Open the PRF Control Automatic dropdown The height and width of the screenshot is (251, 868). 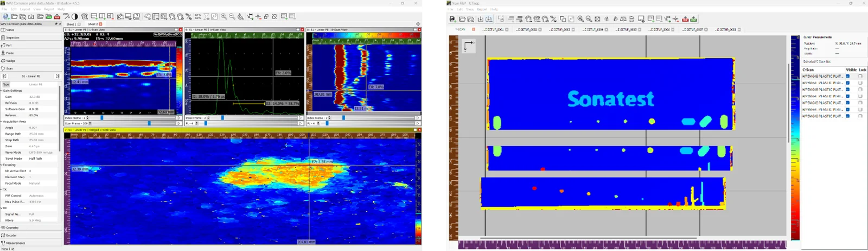(x=42, y=196)
